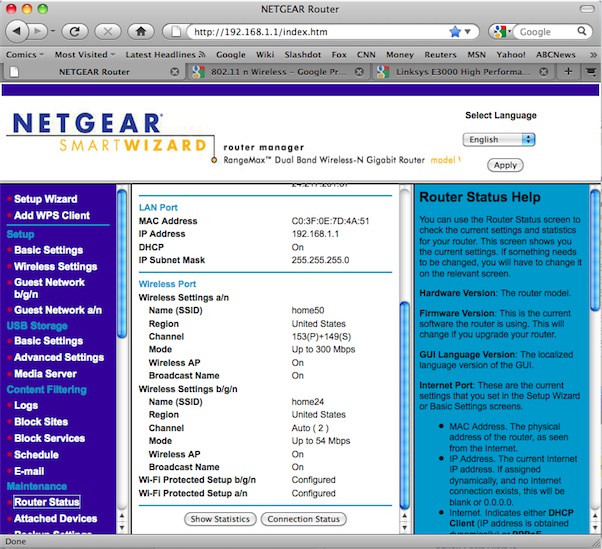Open Latest Headlines feed bookmark
Screen dimensions: 602x549
[x=165, y=55]
